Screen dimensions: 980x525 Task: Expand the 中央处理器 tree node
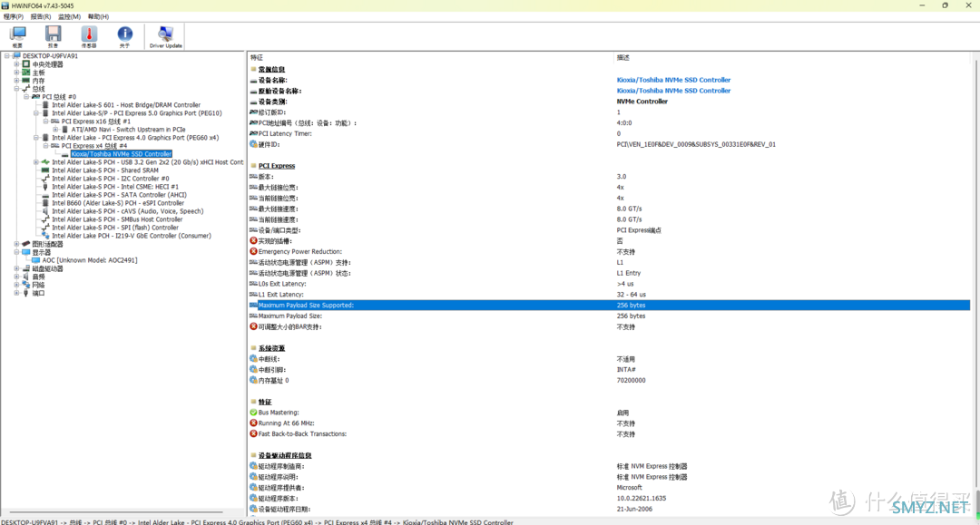17,63
